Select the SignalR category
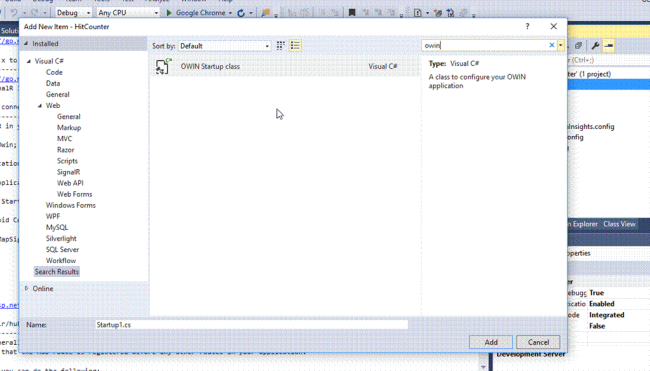Screen dimensions: 650x371 pos(68,172)
